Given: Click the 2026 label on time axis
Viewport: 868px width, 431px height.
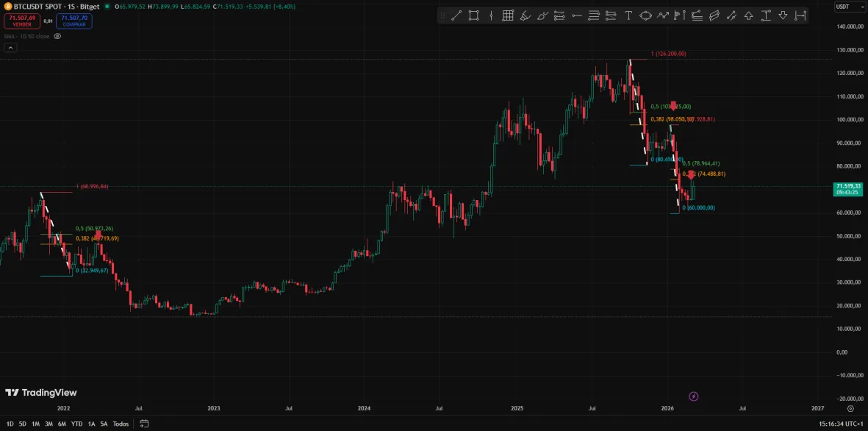Looking at the screenshot, I should point(667,408).
